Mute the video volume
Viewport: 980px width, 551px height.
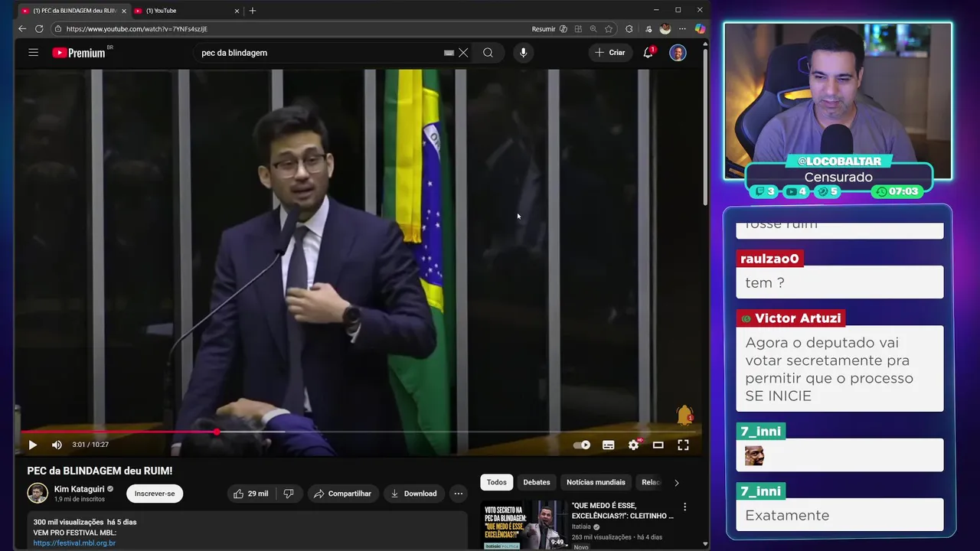[57, 445]
